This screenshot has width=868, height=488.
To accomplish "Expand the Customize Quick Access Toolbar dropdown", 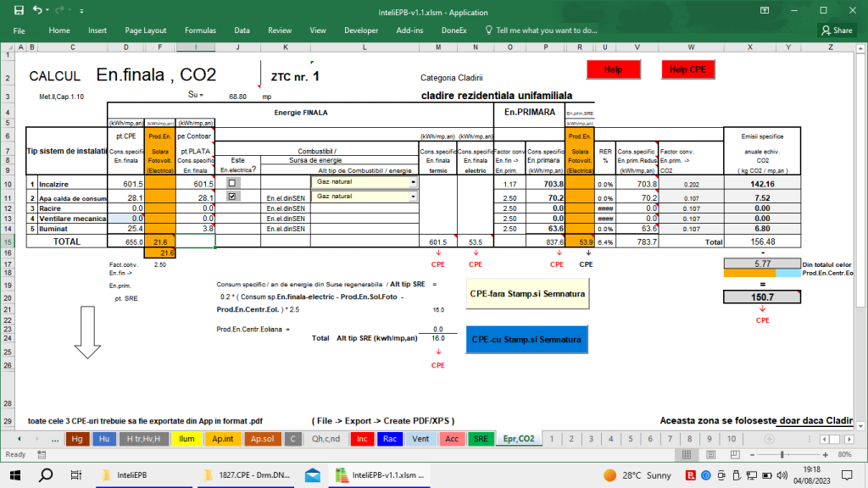I will click(81, 10).
